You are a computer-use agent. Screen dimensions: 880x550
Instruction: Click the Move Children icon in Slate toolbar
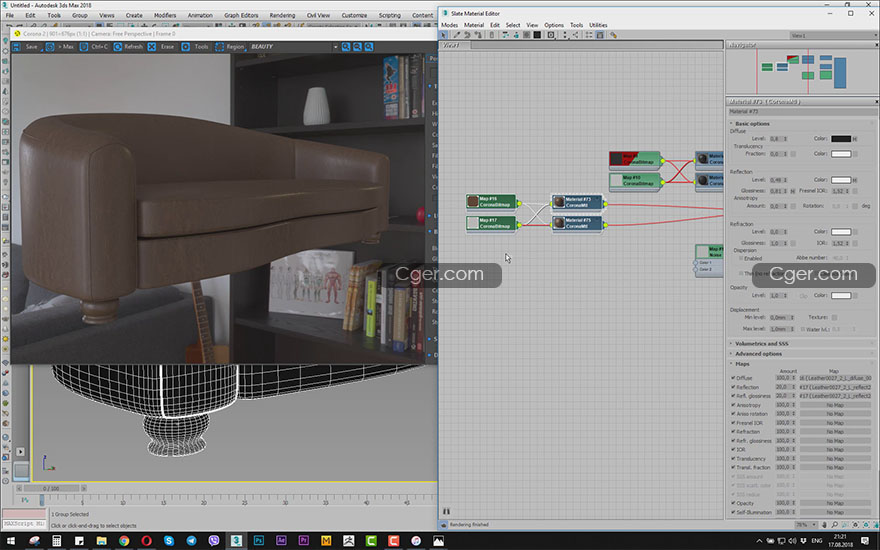[506, 35]
